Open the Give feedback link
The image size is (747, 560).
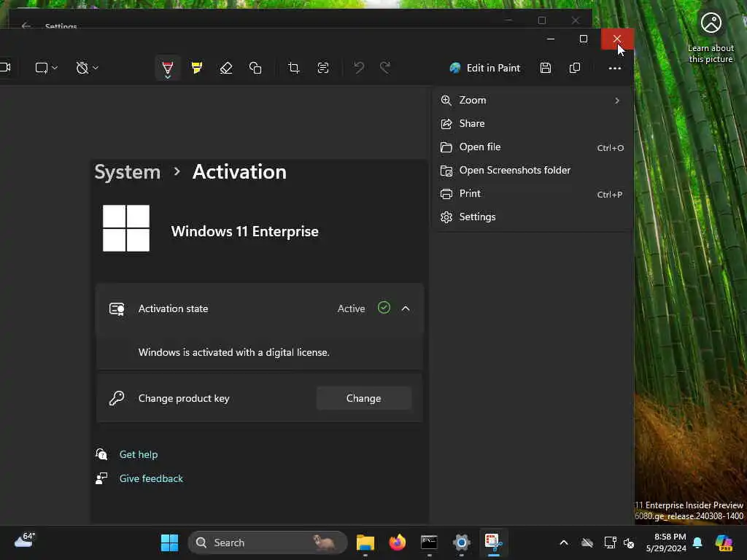coord(151,478)
